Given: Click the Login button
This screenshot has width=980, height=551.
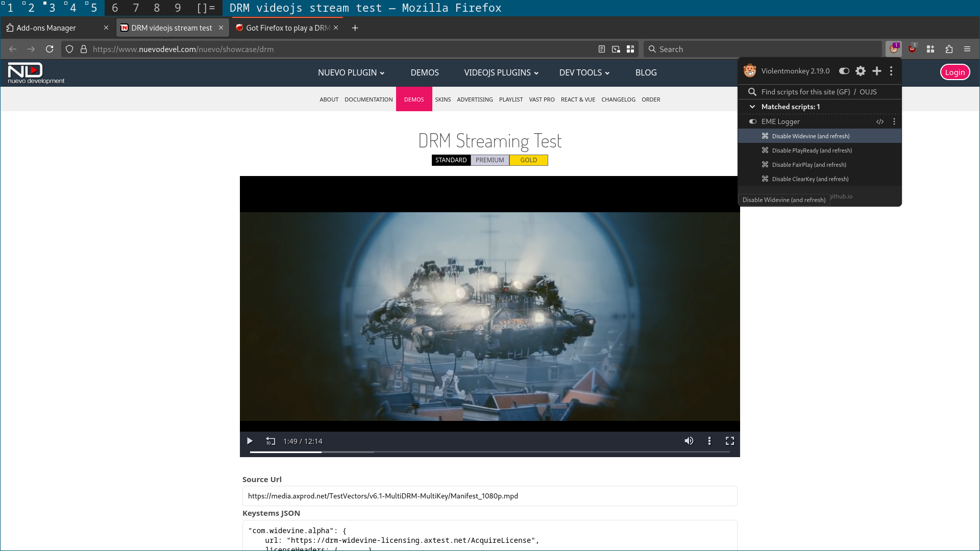Looking at the screenshot, I should pos(954,72).
